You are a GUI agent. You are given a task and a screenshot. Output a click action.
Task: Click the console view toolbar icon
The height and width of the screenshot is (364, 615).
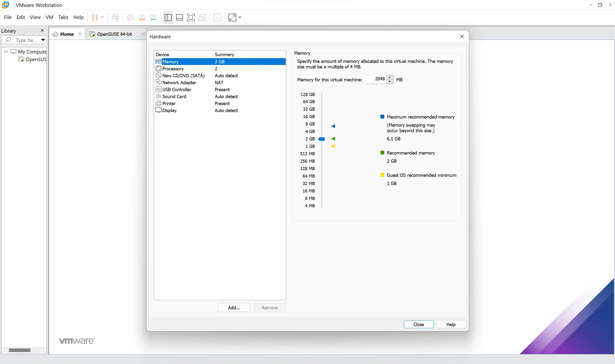click(x=217, y=18)
